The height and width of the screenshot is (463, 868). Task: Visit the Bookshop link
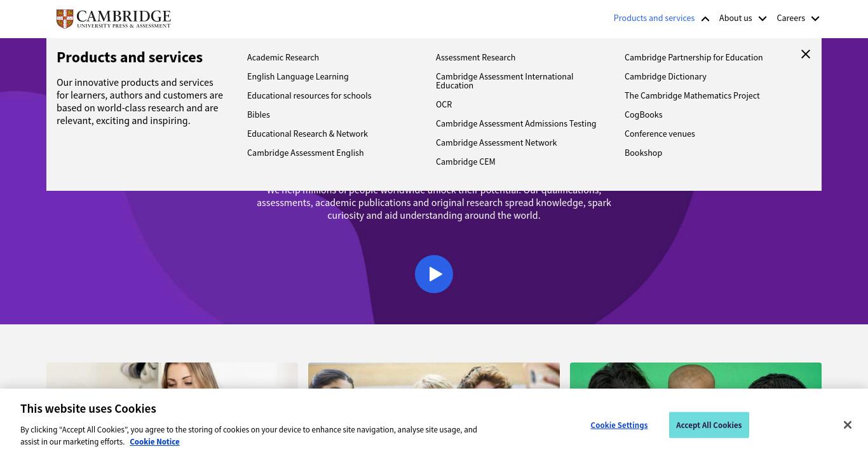click(643, 153)
